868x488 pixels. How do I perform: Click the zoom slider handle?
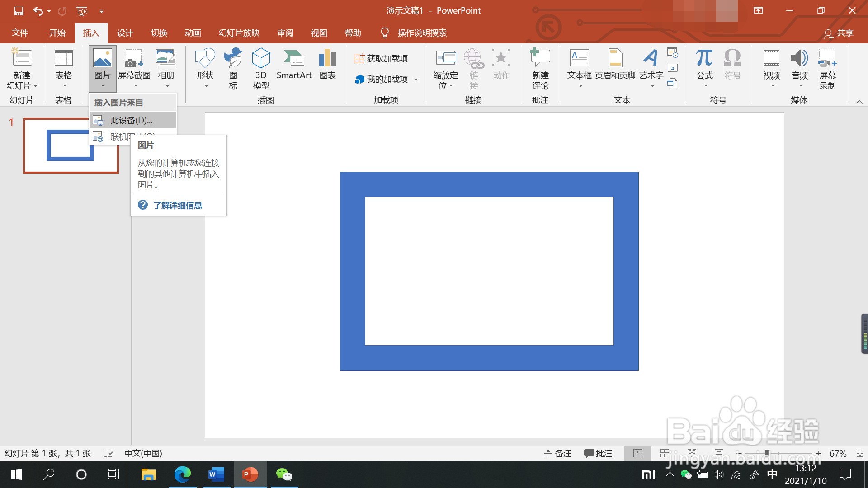pyautogui.click(x=767, y=453)
